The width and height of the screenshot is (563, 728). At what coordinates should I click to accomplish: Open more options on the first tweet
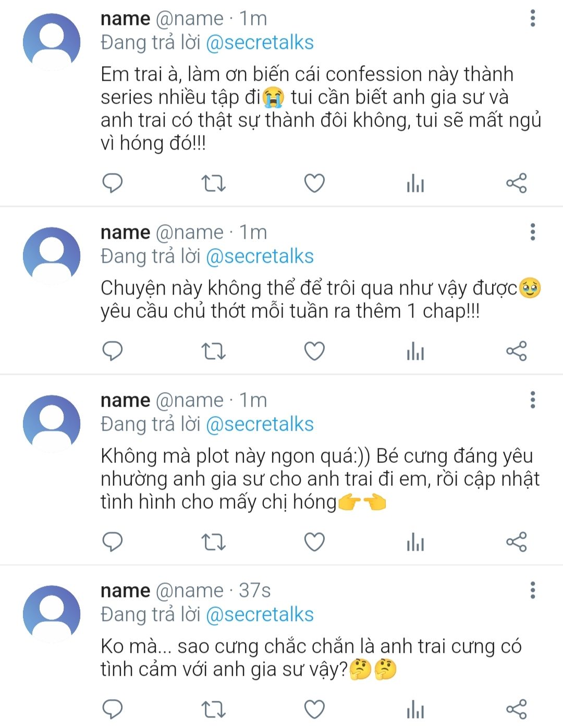[x=532, y=18]
